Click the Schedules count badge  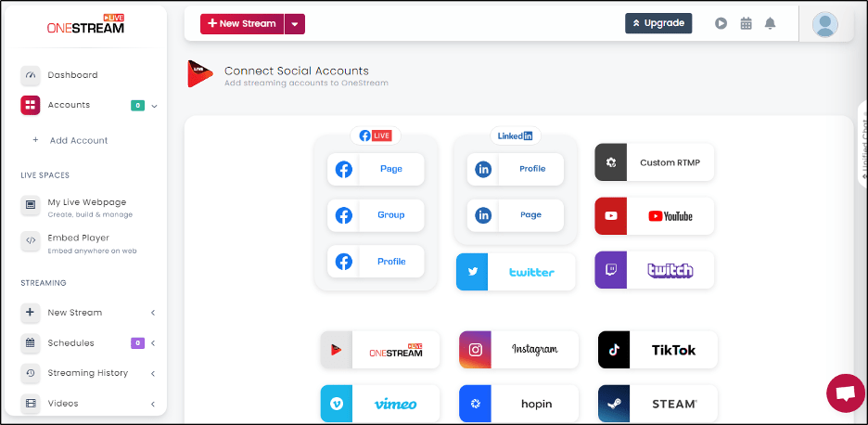[138, 343]
